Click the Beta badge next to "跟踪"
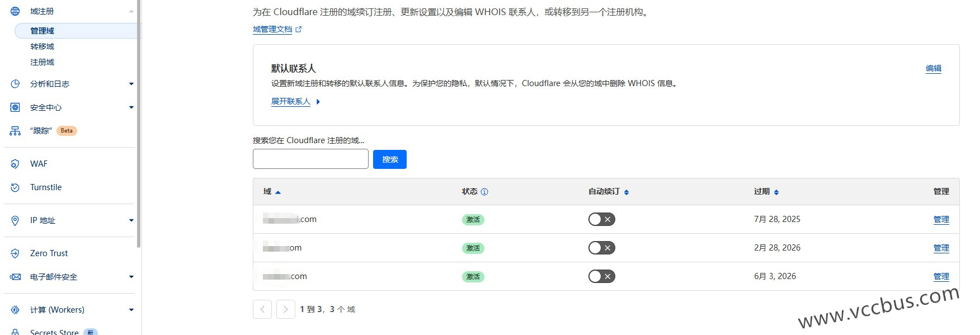 [x=67, y=131]
